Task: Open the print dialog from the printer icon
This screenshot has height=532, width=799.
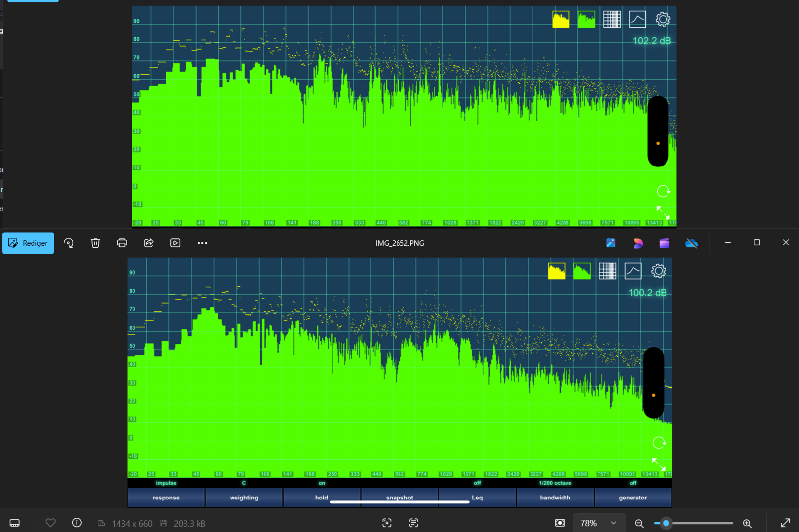Action: pyautogui.click(x=122, y=243)
